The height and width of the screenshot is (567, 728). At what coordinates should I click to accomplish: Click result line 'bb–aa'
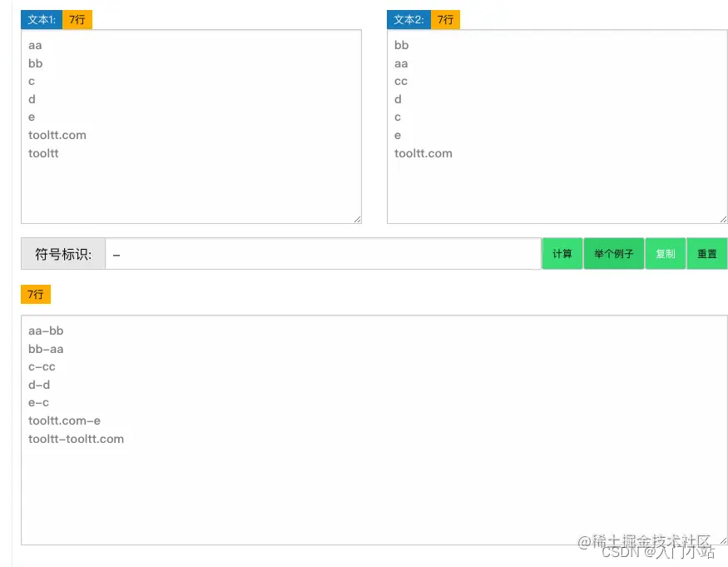point(46,349)
